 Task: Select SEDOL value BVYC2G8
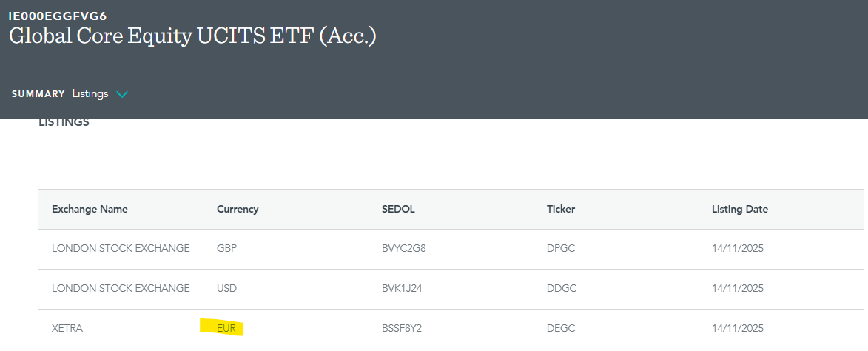pos(404,248)
